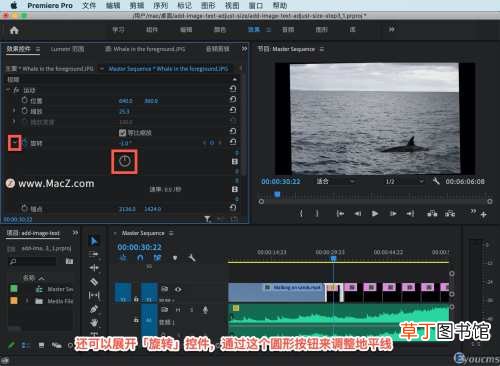Toggle linked selection in the timeline
This screenshot has height=366, width=500.
pos(157,258)
